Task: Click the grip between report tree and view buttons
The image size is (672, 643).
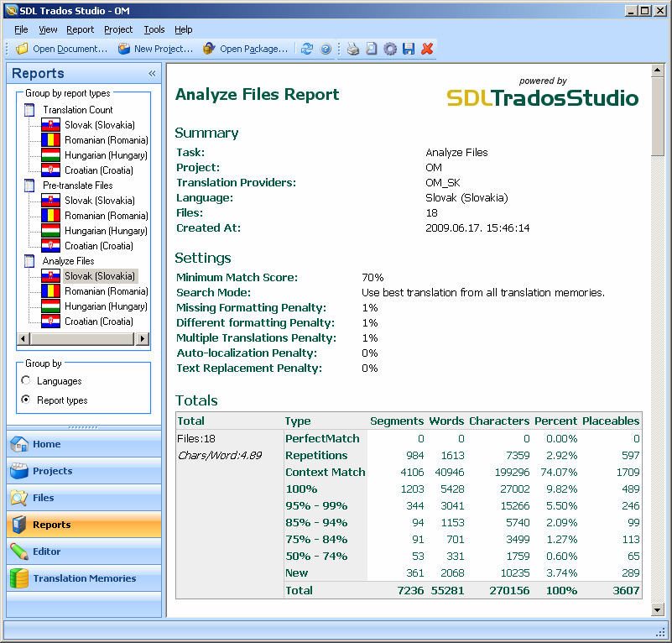Action: 83,427
